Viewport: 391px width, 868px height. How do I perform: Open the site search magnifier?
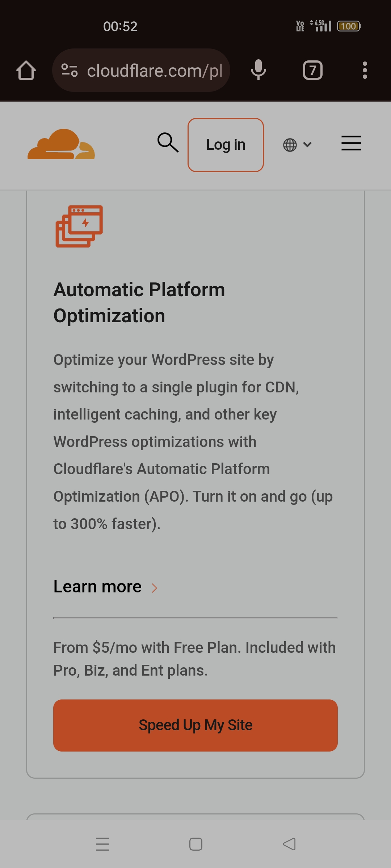click(168, 142)
